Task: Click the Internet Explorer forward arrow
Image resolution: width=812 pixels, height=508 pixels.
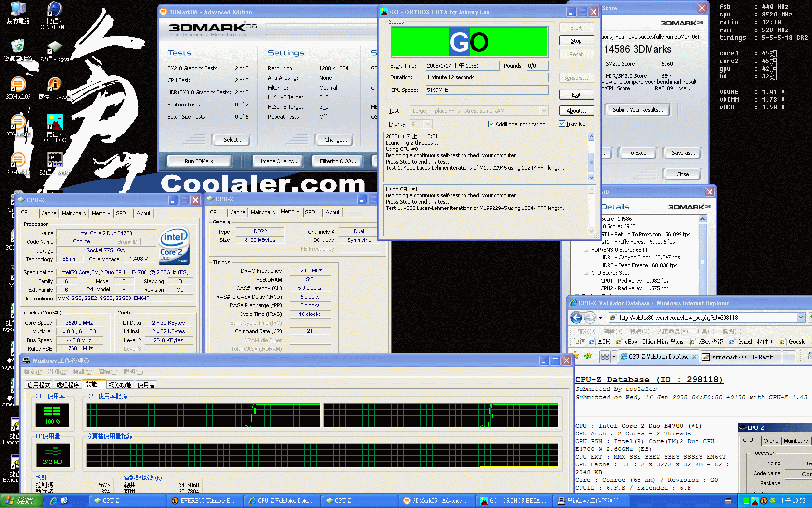Action: 590,317
